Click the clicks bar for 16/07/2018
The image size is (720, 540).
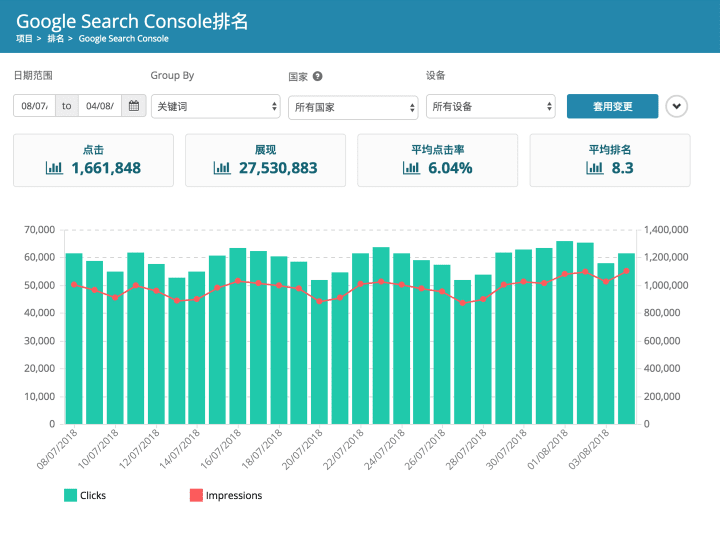(238, 336)
